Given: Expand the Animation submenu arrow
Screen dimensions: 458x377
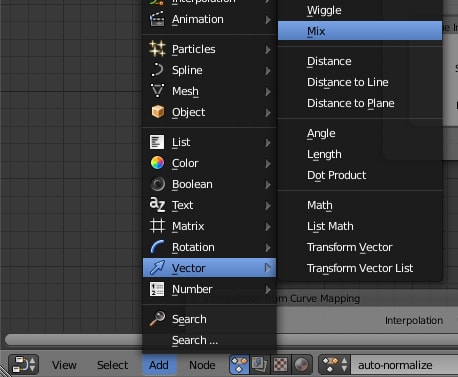Looking at the screenshot, I should tap(268, 20).
